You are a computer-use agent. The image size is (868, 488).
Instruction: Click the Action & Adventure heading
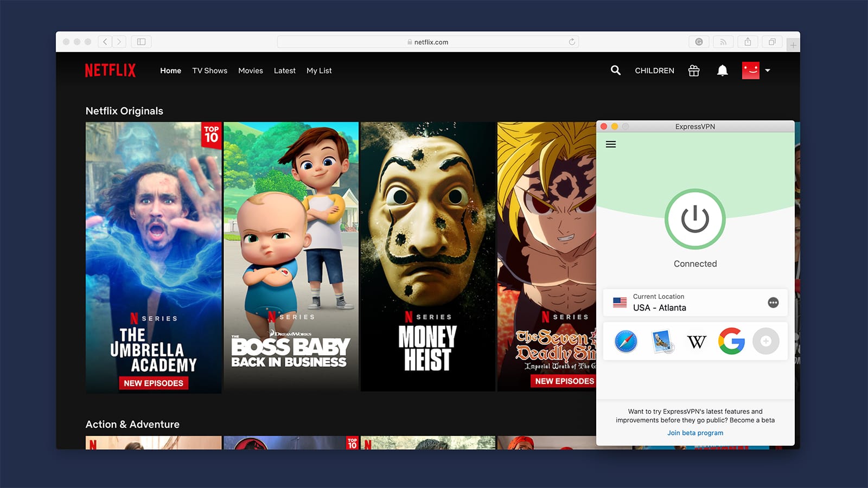[x=132, y=424]
